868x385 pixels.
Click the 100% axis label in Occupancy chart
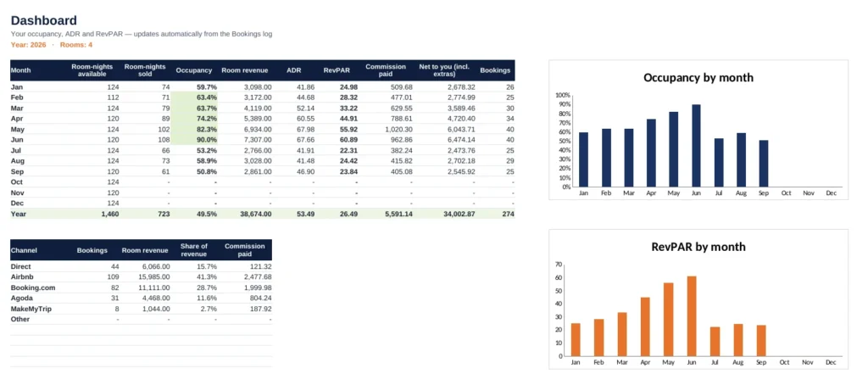pyautogui.click(x=562, y=95)
